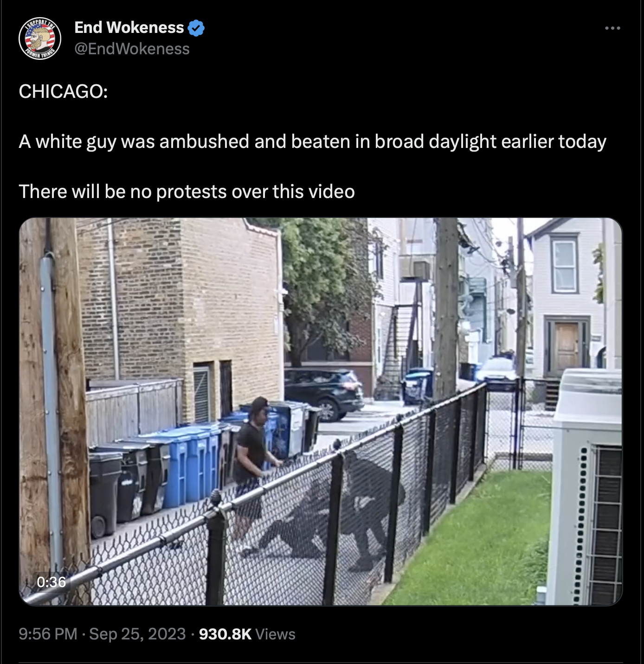Open the Sep 25, 2023 date link
Screen dimensions: 644x664
point(137,634)
